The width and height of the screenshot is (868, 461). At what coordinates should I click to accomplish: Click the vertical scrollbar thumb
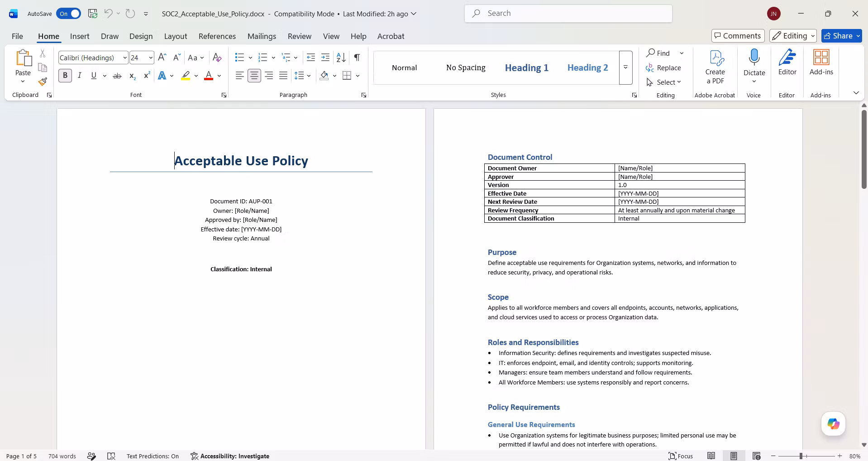(864, 149)
